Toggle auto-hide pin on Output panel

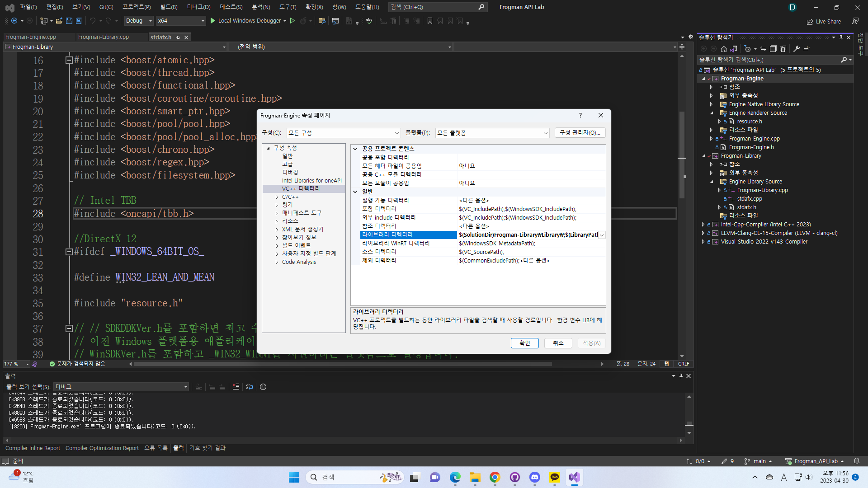[x=681, y=376]
